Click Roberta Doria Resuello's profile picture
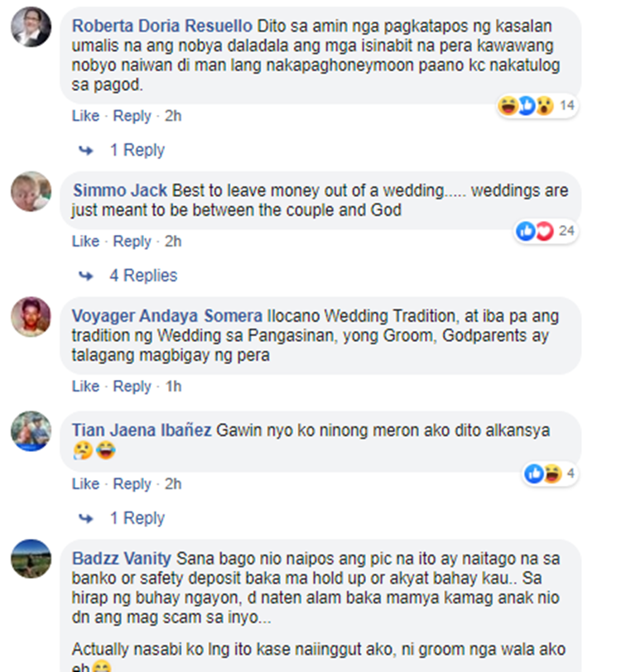The image size is (621, 672). (x=31, y=26)
